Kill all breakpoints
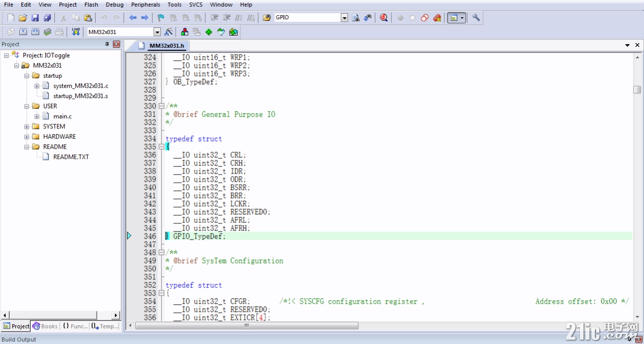 click(437, 18)
